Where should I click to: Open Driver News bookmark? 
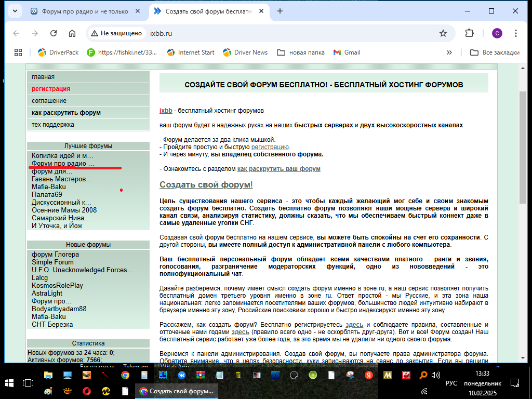pos(245,52)
